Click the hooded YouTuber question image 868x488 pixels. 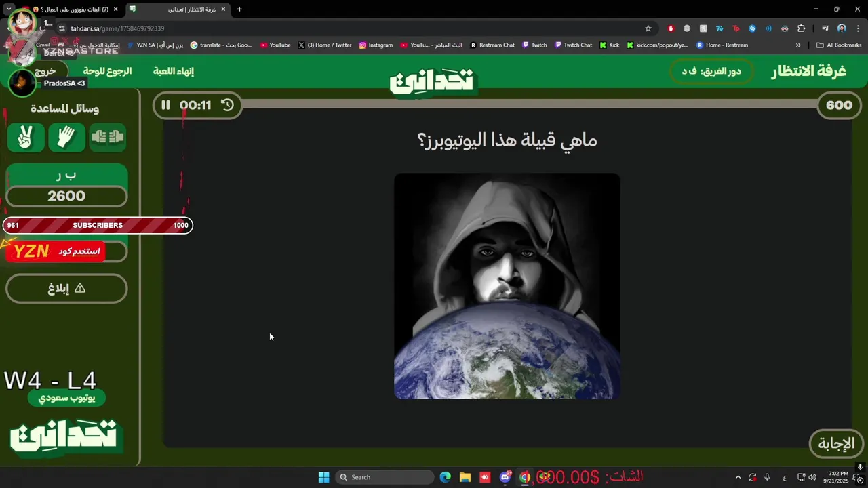[507, 285]
